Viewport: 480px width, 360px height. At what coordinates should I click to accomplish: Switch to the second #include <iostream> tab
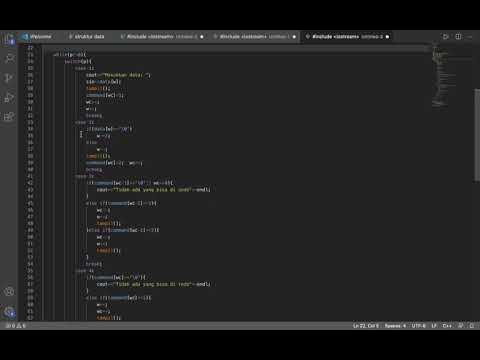(x=255, y=37)
